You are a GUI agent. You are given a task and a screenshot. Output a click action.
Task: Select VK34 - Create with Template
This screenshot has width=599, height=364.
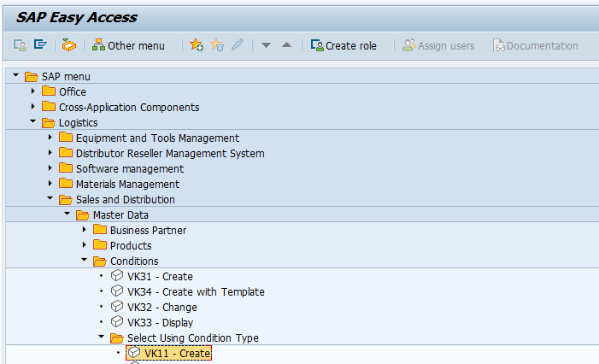(x=196, y=292)
